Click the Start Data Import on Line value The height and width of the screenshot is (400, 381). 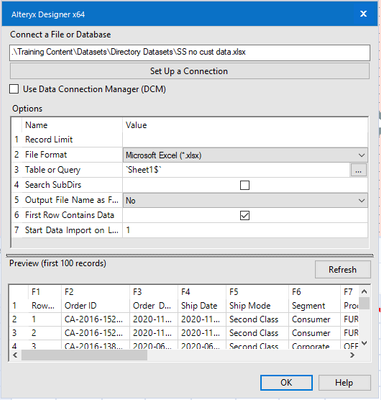pos(245,230)
